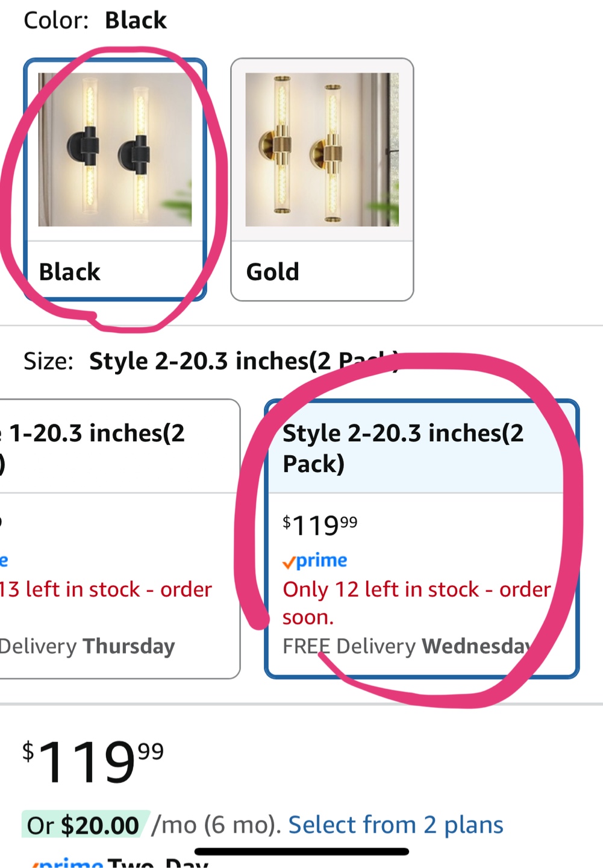The image size is (603, 868).
Task: Click the Prime badge on Style 2 card
Action: (315, 560)
